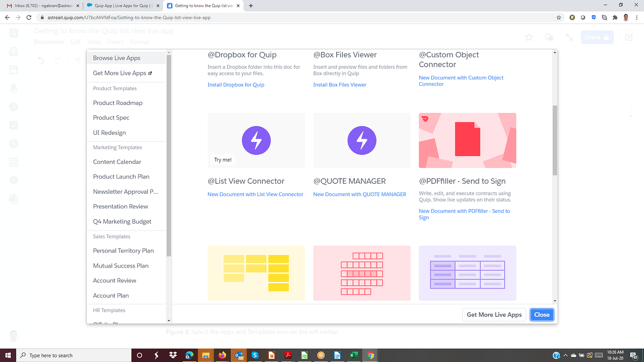The height and width of the screenshot is (362, 644).
Task: Click the taskbar clock showing 10:26 AM
Action: pos(616,355)
